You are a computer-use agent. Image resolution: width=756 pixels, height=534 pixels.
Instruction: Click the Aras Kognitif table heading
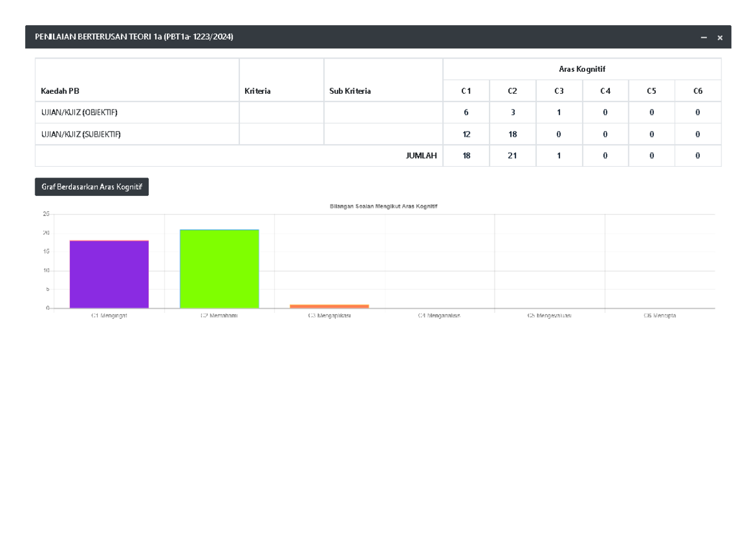point(581,69)
